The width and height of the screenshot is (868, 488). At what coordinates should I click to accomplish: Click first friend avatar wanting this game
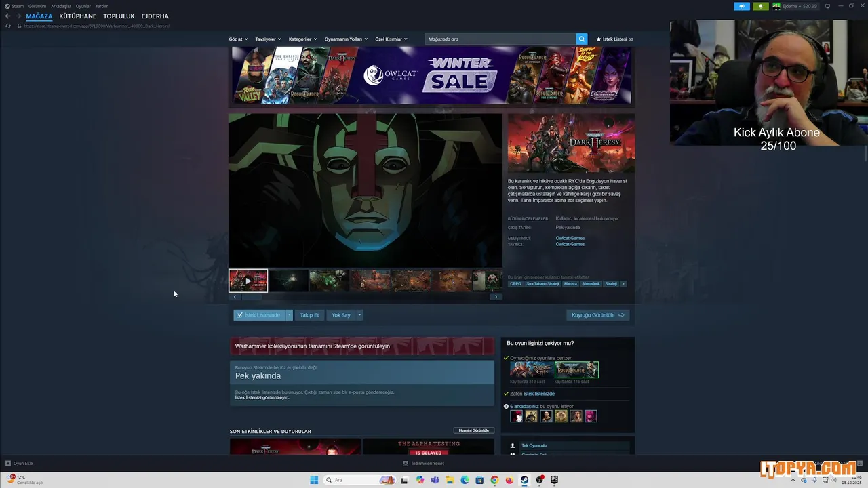[x=517, y=416]
